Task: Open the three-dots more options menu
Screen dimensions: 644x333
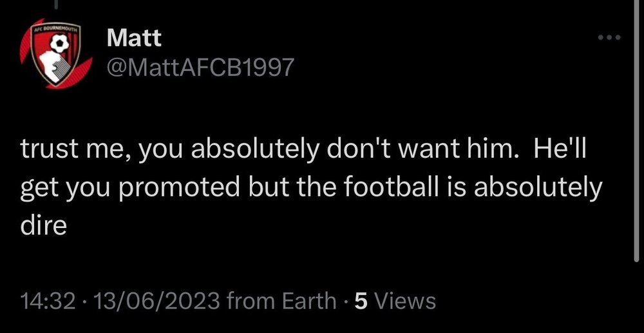Action: 609,38
